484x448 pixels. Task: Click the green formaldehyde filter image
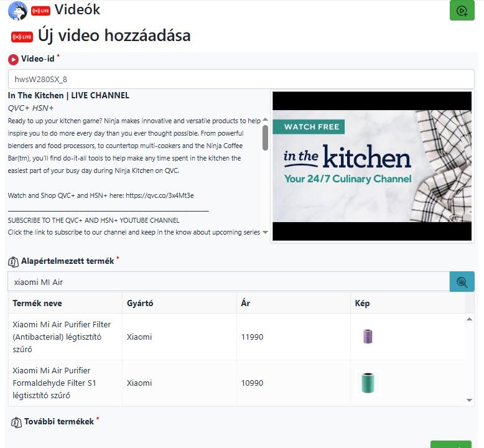368,383
